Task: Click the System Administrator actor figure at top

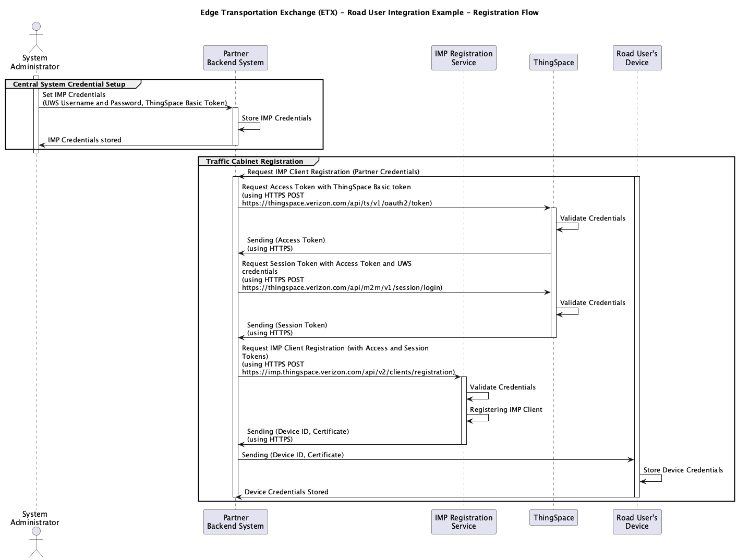Action: (36, 38)
